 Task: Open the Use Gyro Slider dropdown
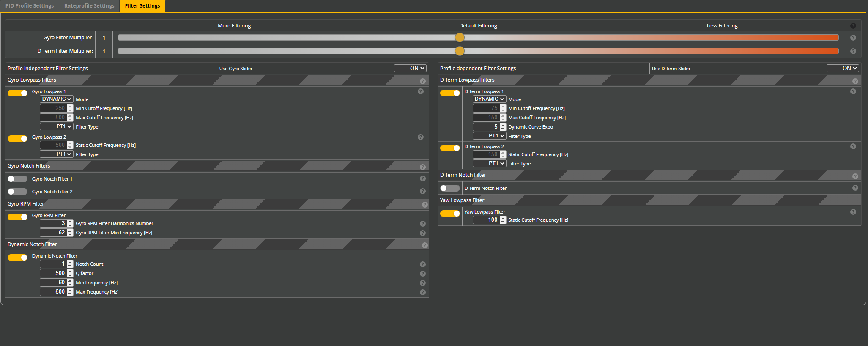[x=410, y=68]
